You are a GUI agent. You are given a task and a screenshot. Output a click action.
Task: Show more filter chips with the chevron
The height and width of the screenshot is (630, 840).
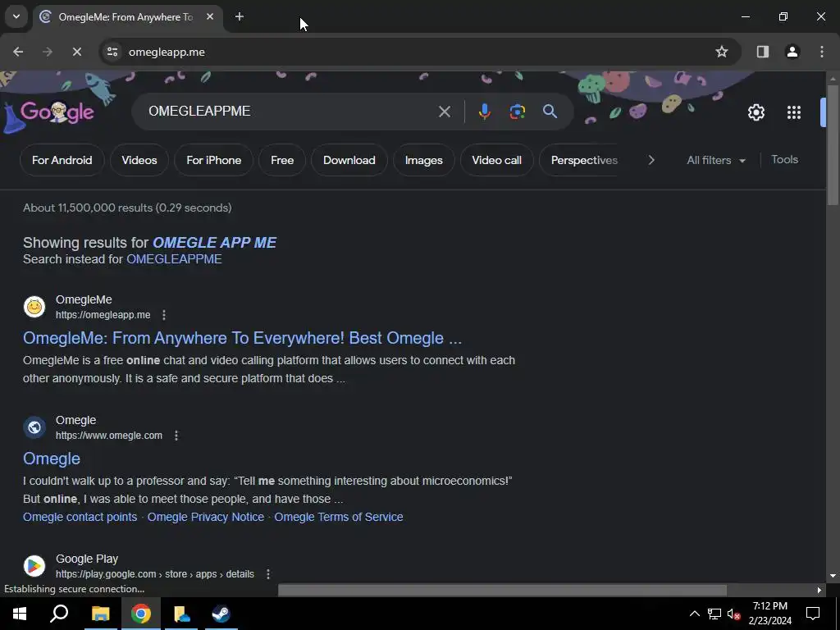point(651,160)
